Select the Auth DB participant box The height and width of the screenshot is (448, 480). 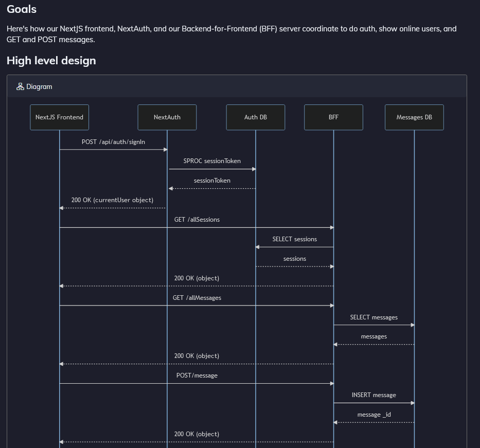pyautogui.click(x=256, y=117)
